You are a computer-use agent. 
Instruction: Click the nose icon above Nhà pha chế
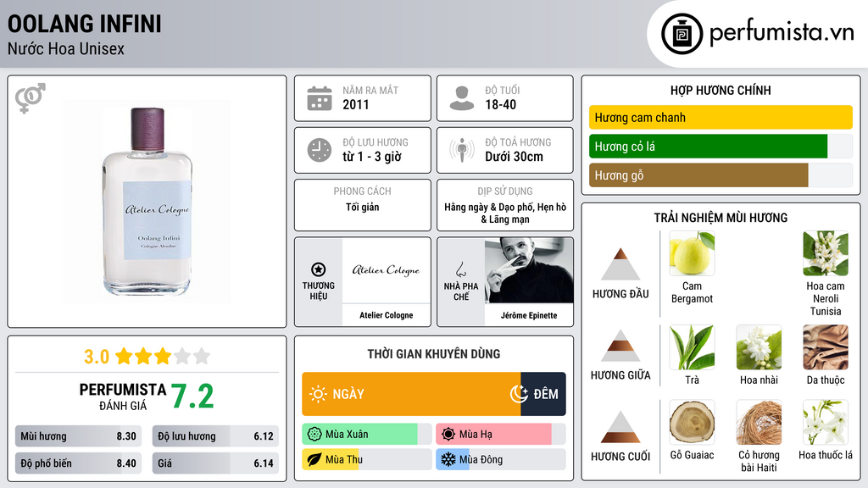coord(460,269)
